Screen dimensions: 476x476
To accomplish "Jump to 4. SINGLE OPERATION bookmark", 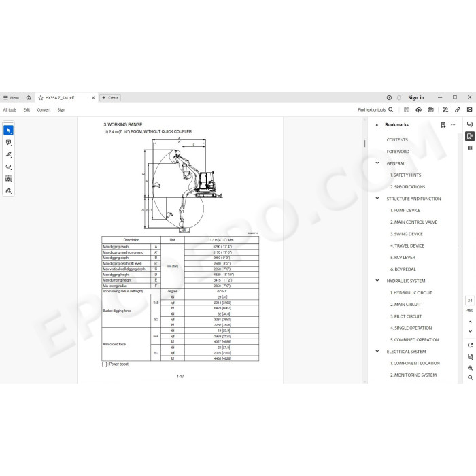I will 411,328.
